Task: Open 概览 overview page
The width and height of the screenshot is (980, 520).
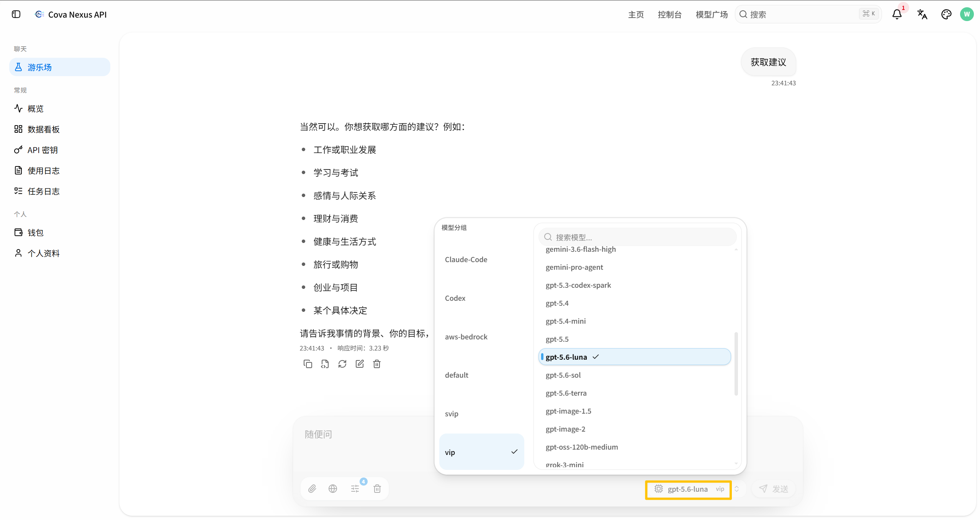Action: (60, 109)
